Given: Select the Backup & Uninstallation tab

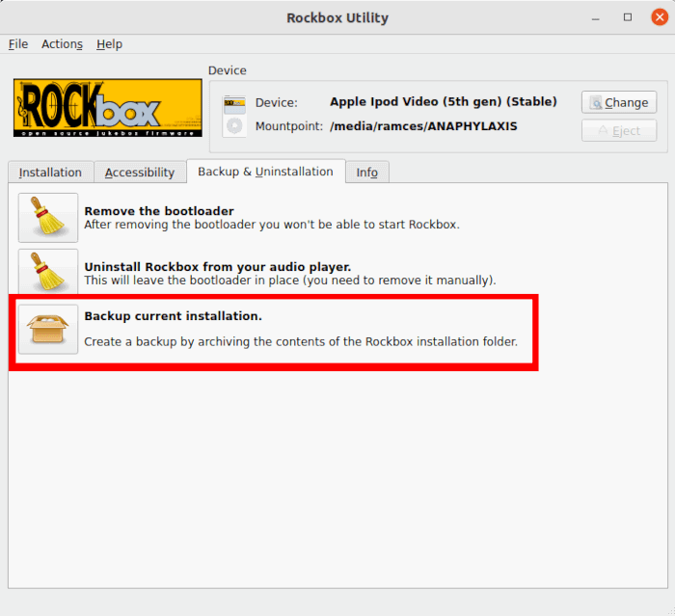Looking at the screenshot, I should 265,172.
